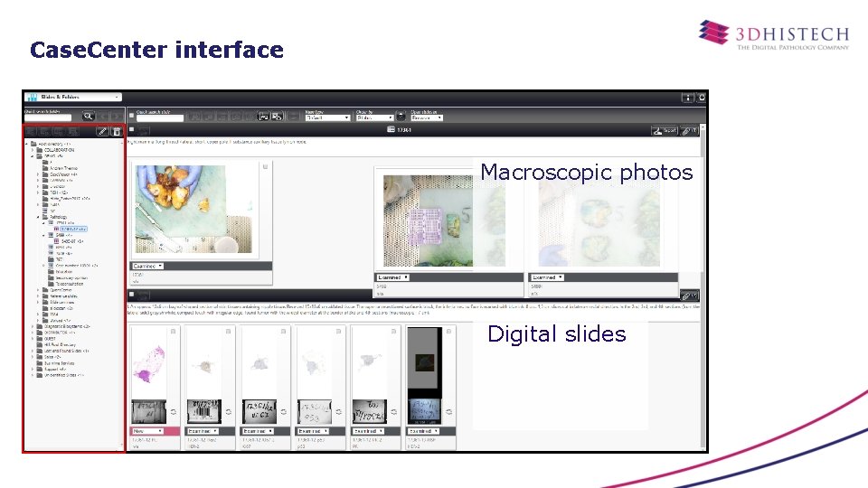Open Examined status dropdown on the p53 slide
The height and width of the screenshot is (488, 868).
(x=314, y=431)
